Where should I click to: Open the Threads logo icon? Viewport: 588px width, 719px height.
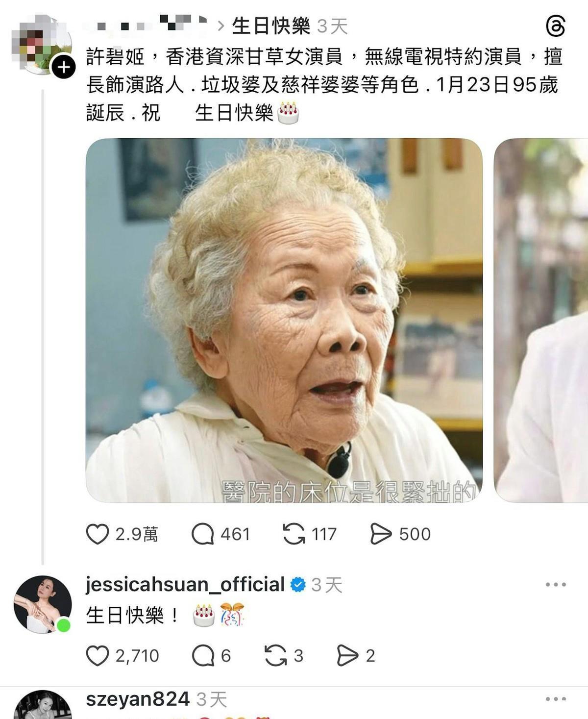pyautogui.click(x=556, y=26)
